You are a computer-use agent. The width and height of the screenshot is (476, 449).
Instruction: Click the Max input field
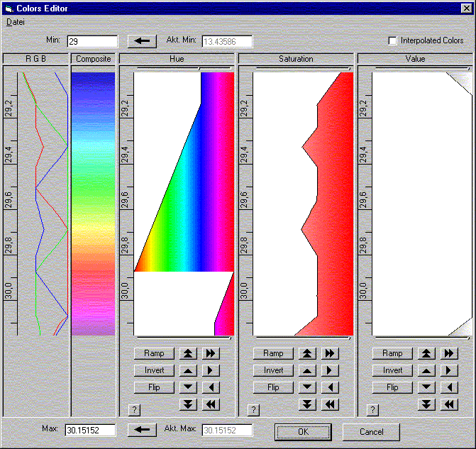pyautogui.click(x=91, y=430)
